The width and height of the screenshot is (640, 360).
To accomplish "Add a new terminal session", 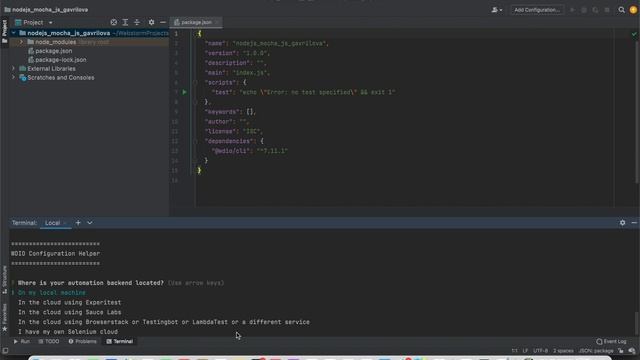I will (78, 223).
